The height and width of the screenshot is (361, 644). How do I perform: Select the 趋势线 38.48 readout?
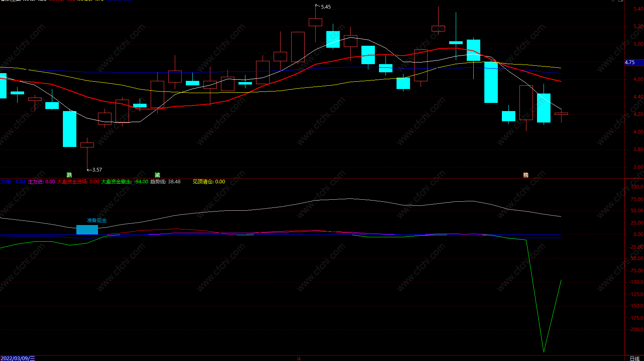[x=165, y=182]
